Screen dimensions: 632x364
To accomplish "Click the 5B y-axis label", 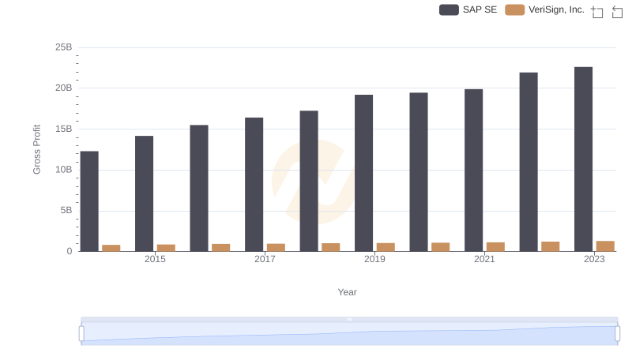I will 66,210.
